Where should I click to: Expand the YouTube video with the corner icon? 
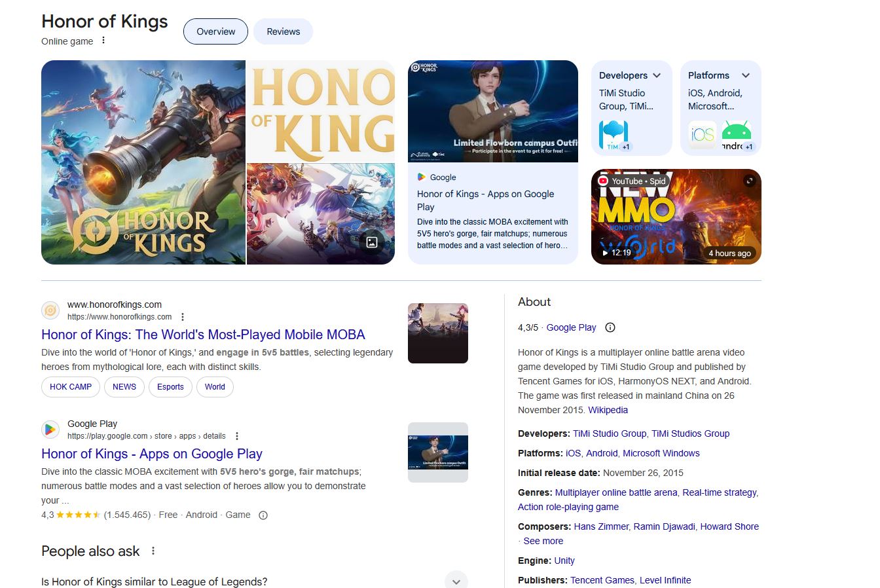click(750, 181)
